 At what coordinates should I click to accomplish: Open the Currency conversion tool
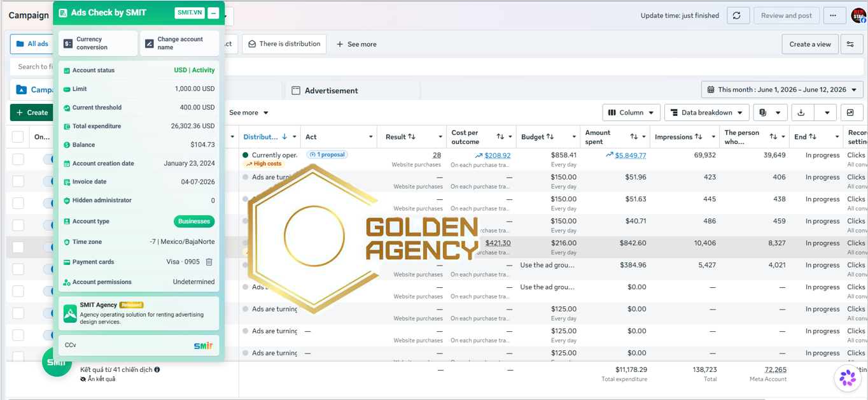tap(98, 43)
